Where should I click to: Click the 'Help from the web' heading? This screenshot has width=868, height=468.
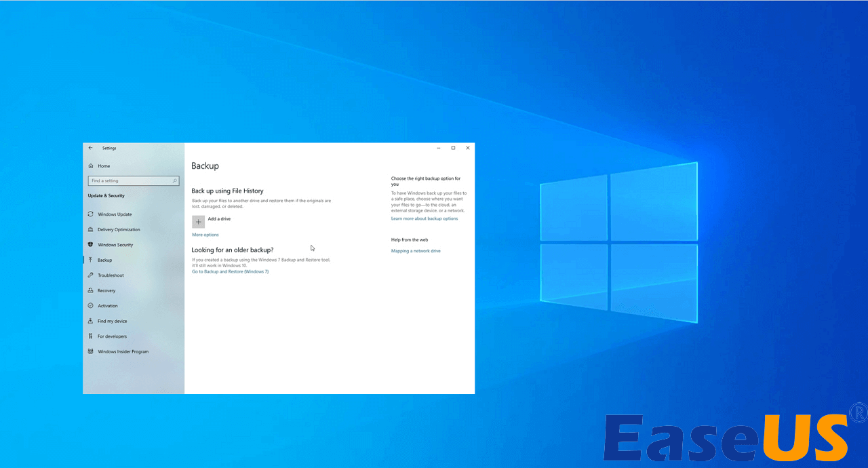pyautogui.click(x=410, y=239)
